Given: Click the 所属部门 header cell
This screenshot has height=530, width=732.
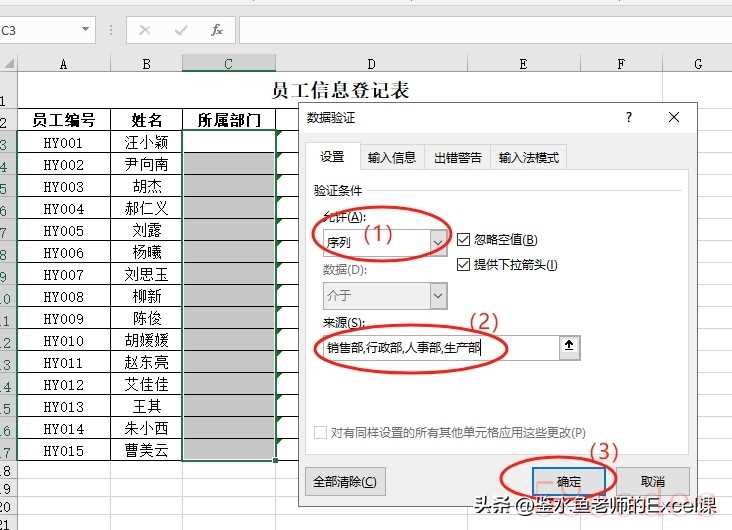Looking at the screenshot, I should (229, 120).
